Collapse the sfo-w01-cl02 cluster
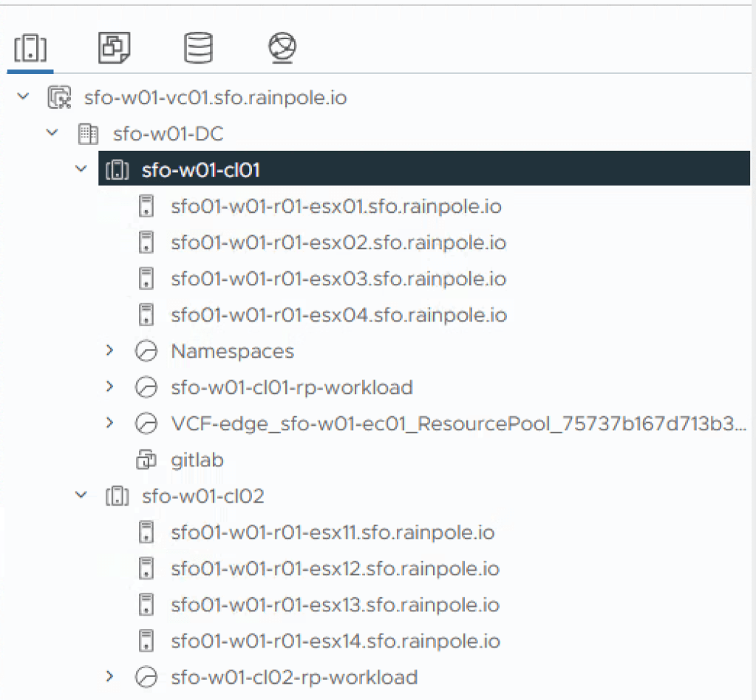The width and height of the screenshot is (756, 700). coord(81,496)
